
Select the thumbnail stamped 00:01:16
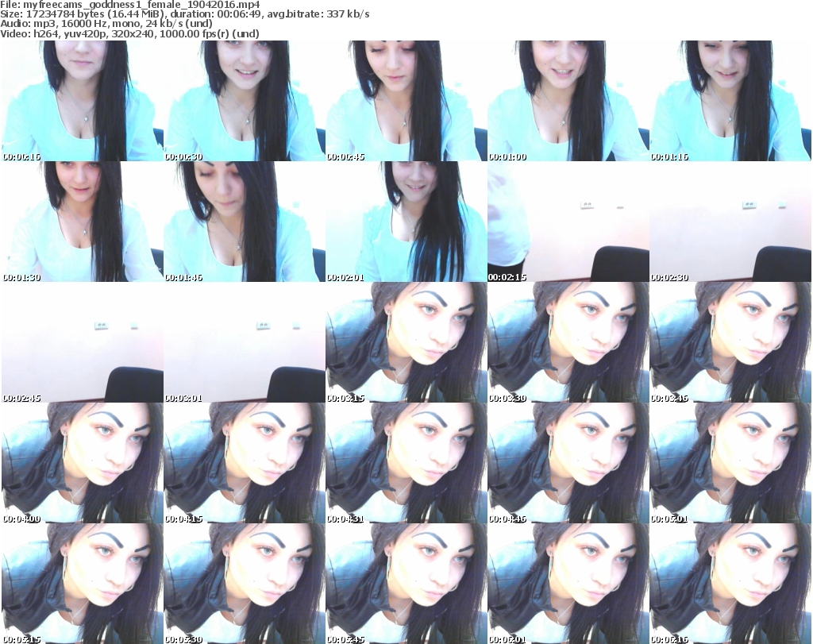pos(730,101)
